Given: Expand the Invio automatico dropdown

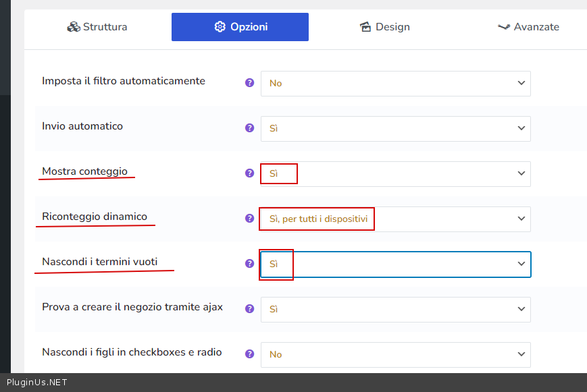Looking at the screenshot, I should point(395,128).
